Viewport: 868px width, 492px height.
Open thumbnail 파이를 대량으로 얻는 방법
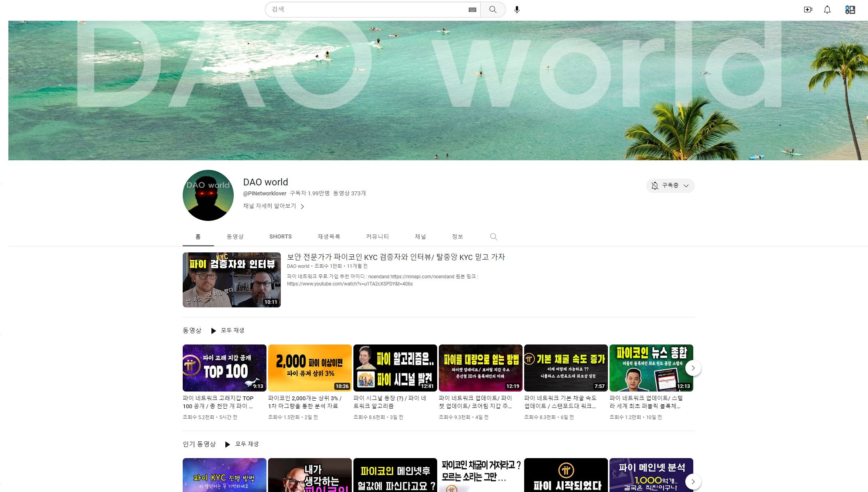click(x=481, y=368)
